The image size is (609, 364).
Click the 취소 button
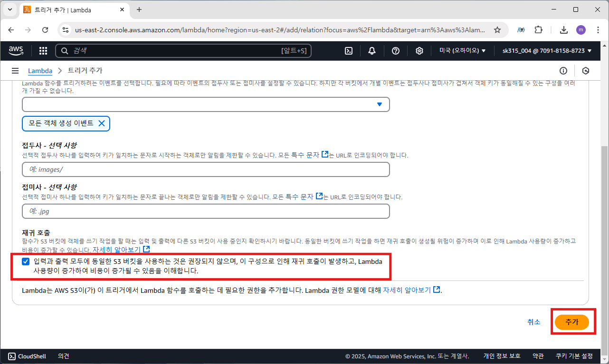[x=534, y=322]
